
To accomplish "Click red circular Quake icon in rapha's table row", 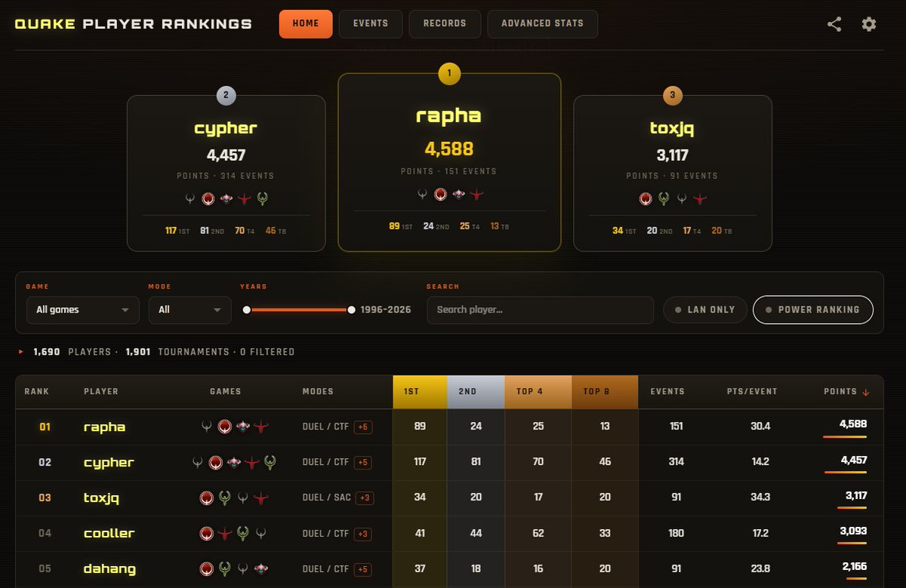I will click(224, 427).
